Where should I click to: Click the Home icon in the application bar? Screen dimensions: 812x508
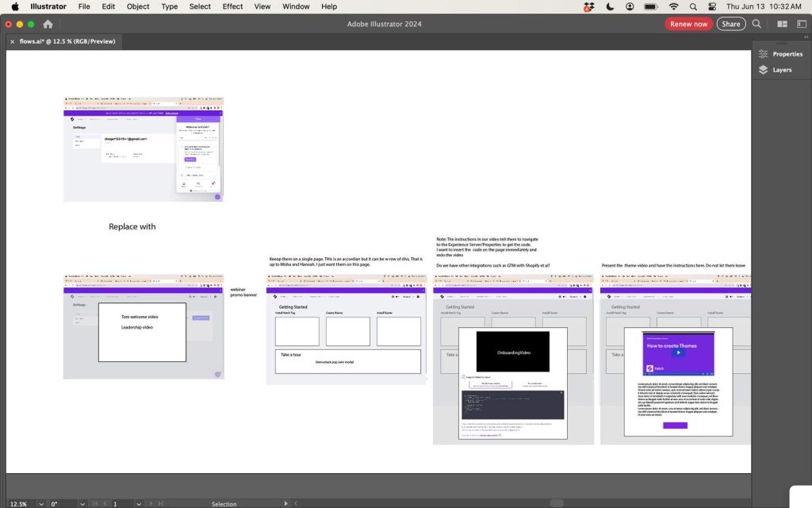coord(46,24)
